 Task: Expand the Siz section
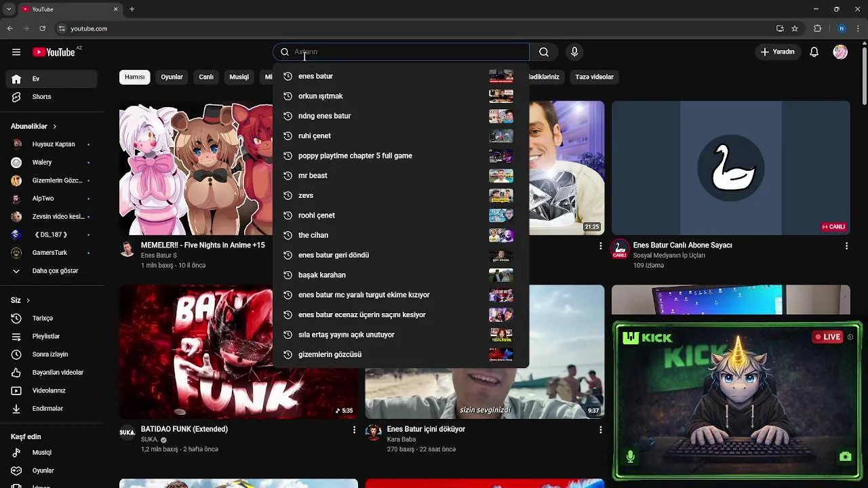point(20,300)
